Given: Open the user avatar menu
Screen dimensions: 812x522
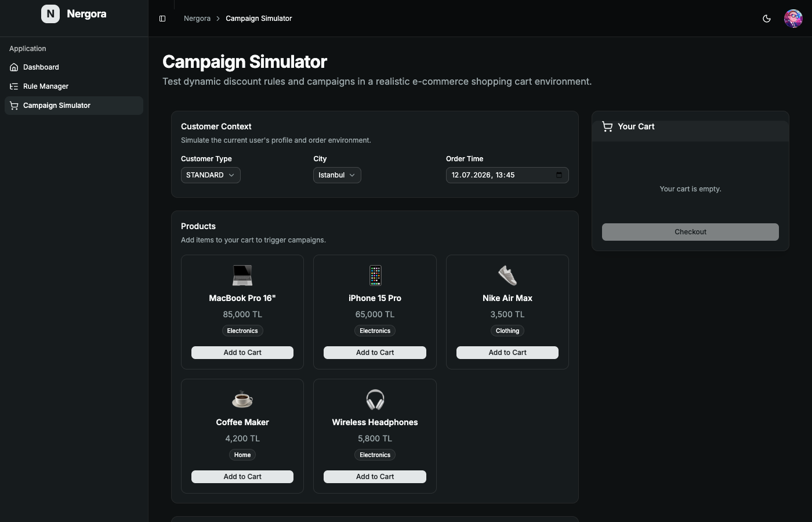Looking at the screenshot, I should pyautogui.click(x=793, y=19).
